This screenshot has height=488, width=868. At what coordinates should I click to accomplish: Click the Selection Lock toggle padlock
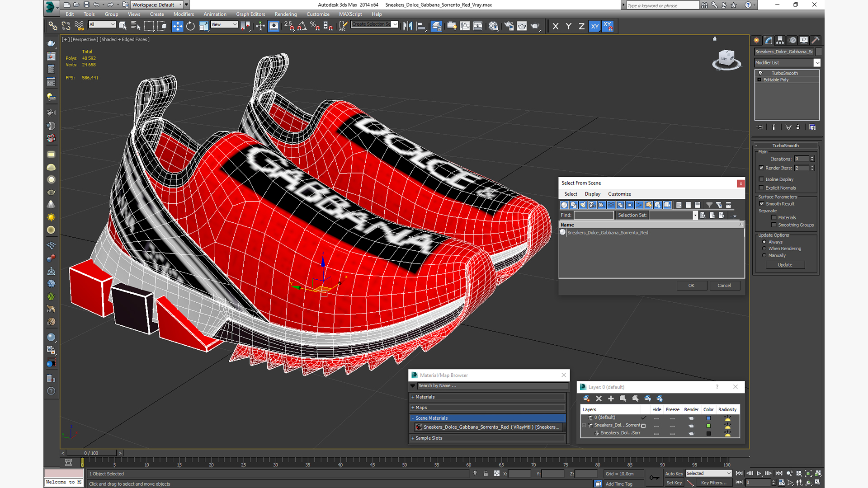pos(486,474)
